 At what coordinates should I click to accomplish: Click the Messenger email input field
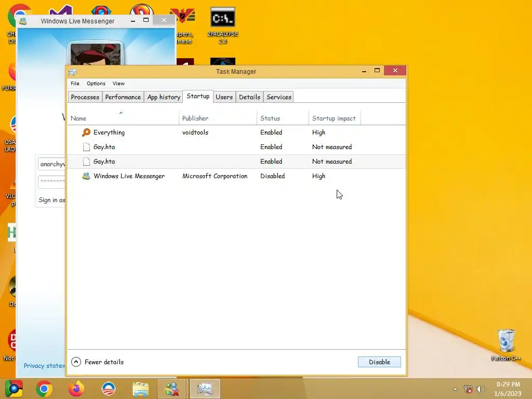[x=51, y=164]
